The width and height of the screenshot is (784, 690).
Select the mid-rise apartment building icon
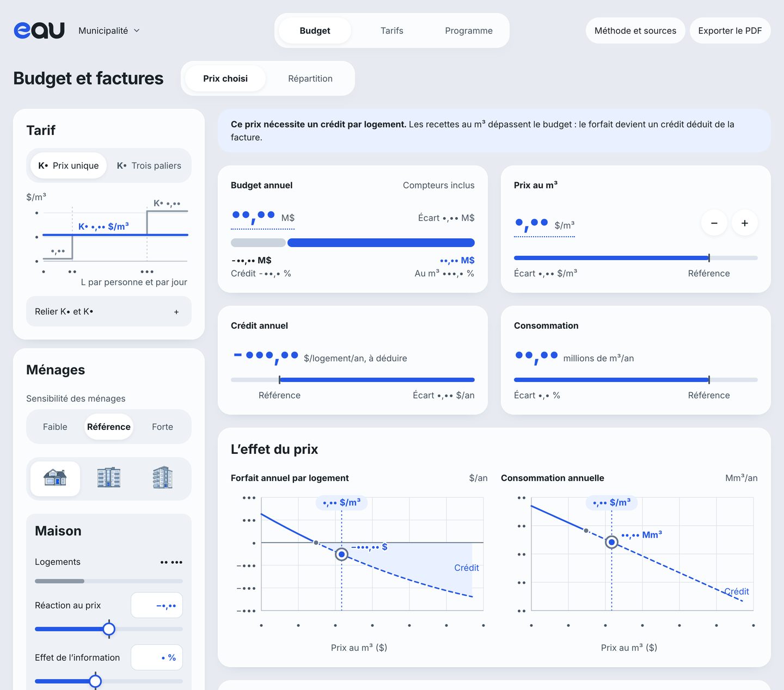coord(109,478)
